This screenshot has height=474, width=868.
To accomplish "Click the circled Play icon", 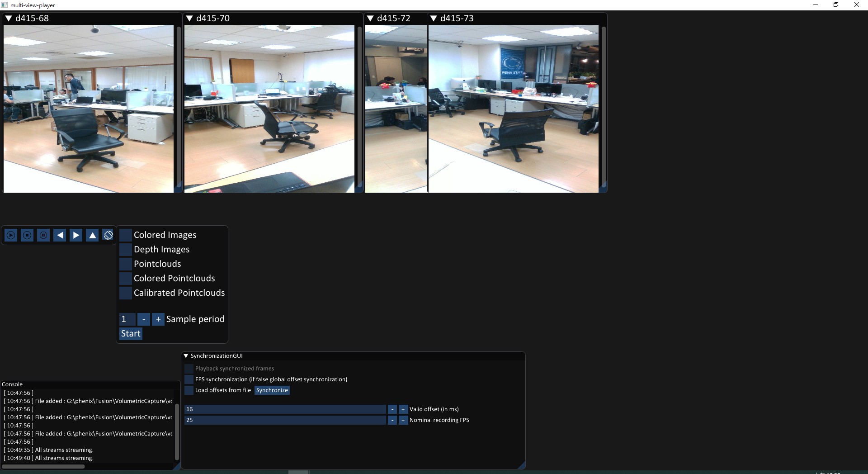I will (x=10, y=235).
